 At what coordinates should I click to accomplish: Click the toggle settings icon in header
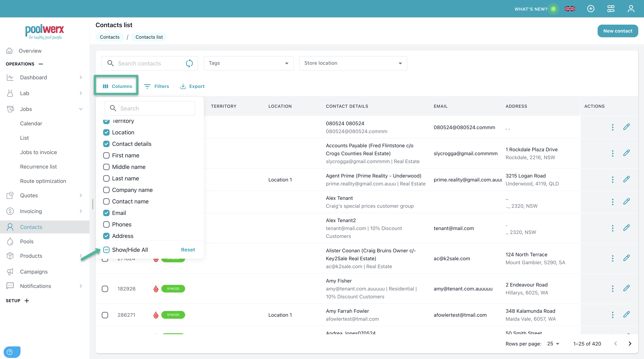click(x=611, y=9)
